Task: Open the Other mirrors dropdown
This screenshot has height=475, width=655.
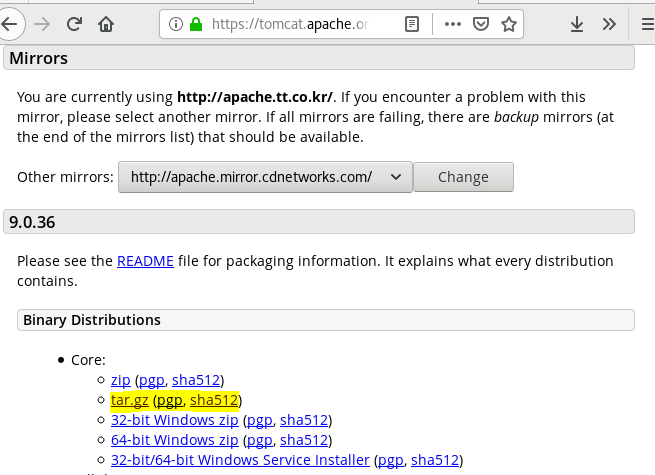Action: point(265,177)
